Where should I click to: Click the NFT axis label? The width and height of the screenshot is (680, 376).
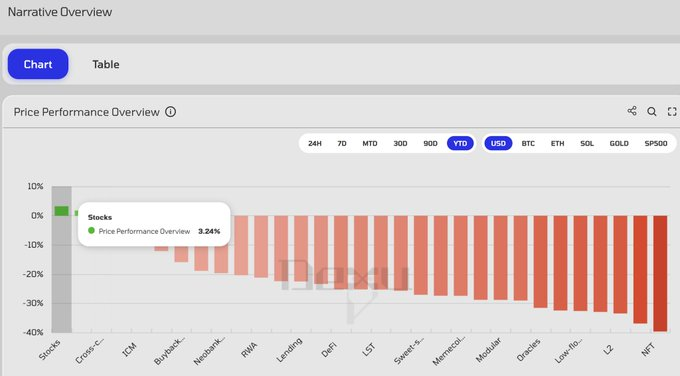(648, 349)
